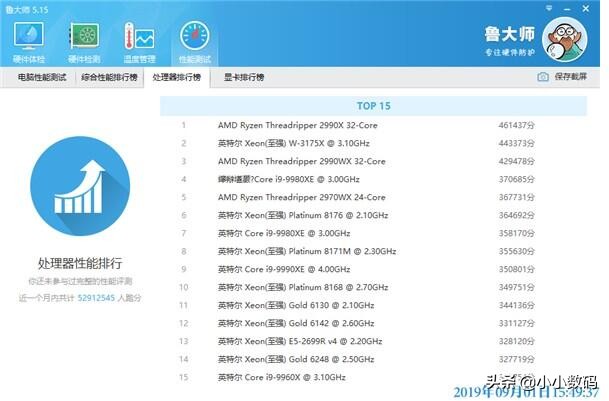Click the 处理器性能排行 heading

80,263
